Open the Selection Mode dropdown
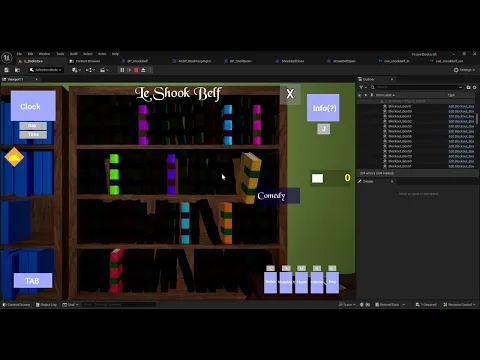This screenshot has height=360, width=480. pyautogui.click(x=45, y=70)
